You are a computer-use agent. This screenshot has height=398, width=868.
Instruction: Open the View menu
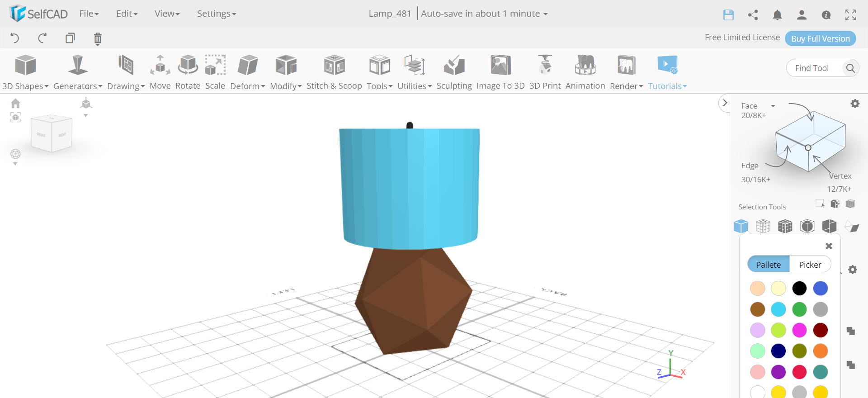[167, 14]
